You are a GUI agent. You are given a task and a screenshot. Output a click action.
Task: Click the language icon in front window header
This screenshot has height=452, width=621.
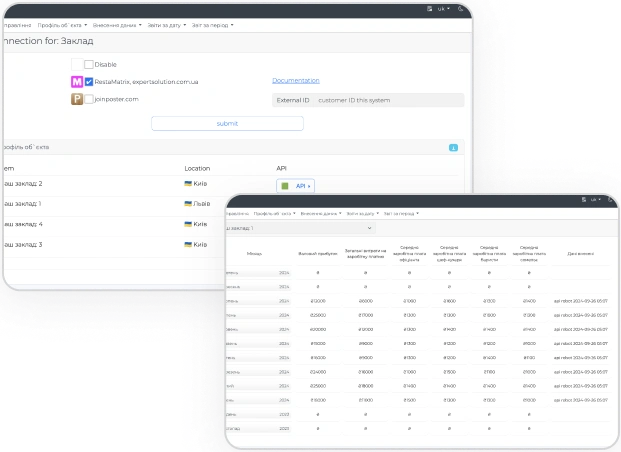[584, 199]
